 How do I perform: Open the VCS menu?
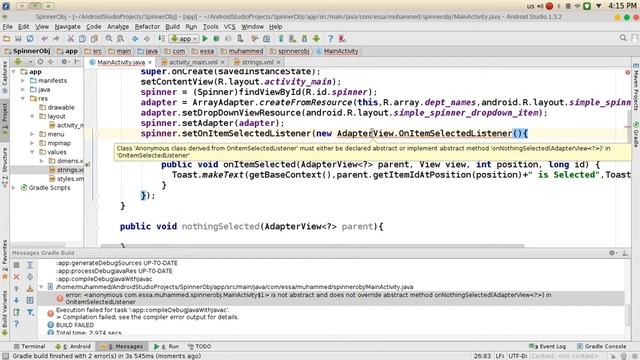229,27
